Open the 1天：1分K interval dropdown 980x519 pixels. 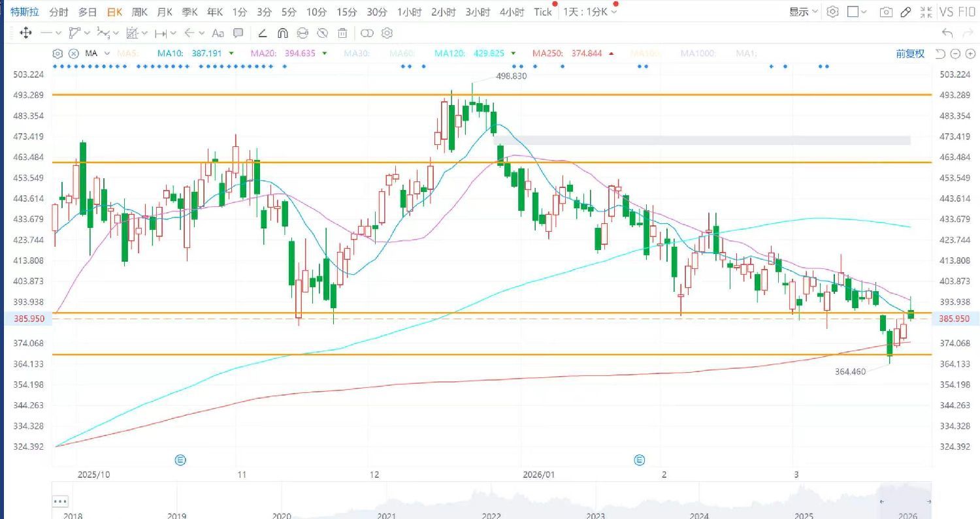[590, 12]
